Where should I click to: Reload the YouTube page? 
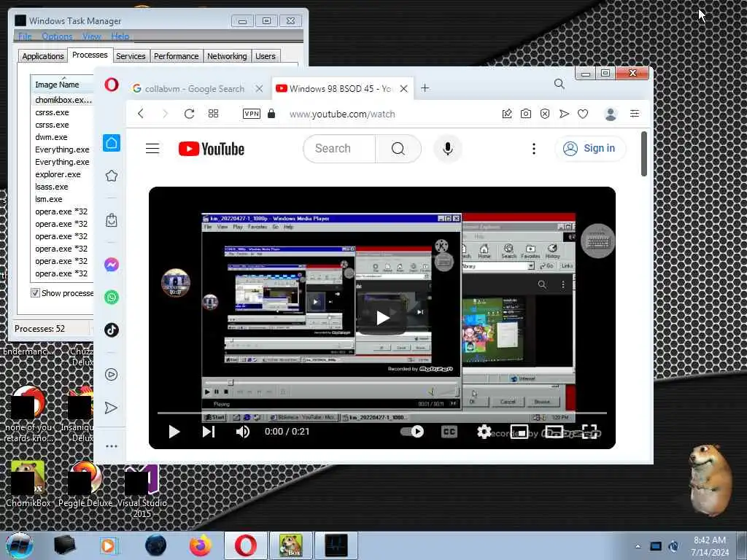tap(189, 113)
